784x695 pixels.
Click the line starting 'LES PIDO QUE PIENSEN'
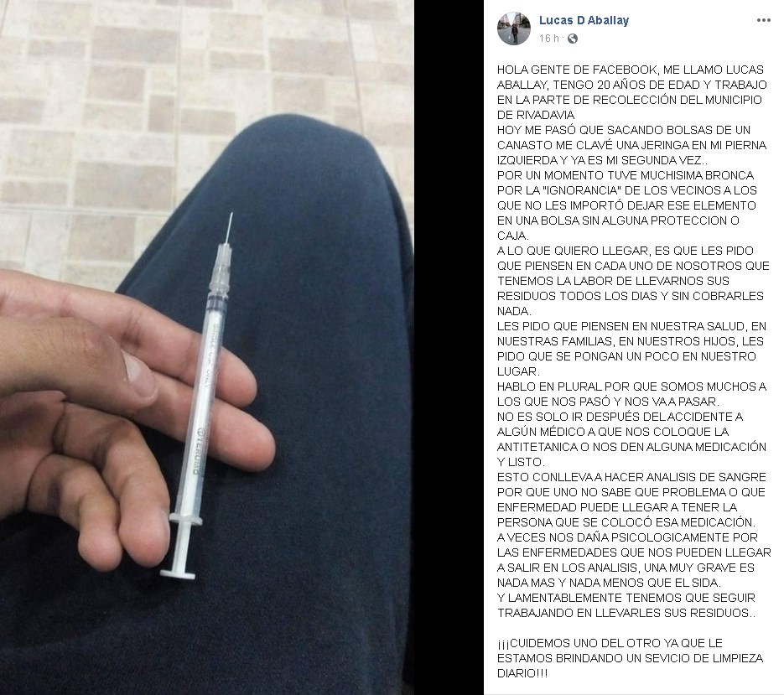pyautogui.click(x=631, y=326)
